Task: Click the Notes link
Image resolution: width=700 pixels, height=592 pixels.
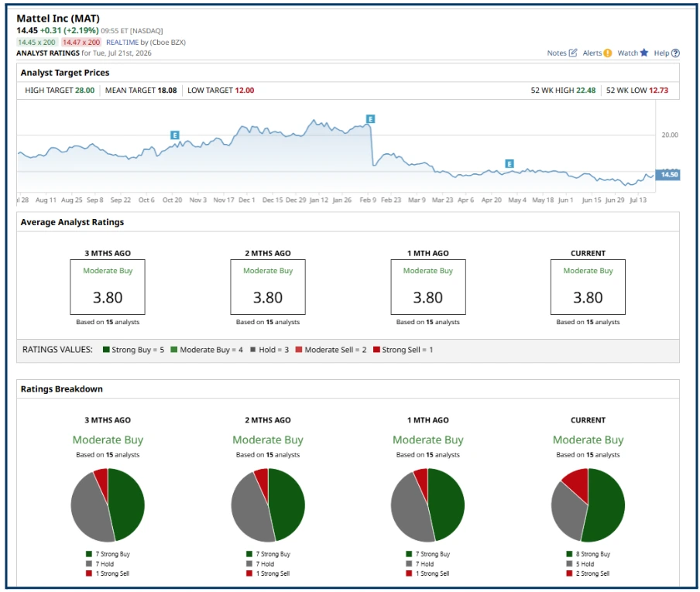Action: pyautogui.click(x=557, y=53)
